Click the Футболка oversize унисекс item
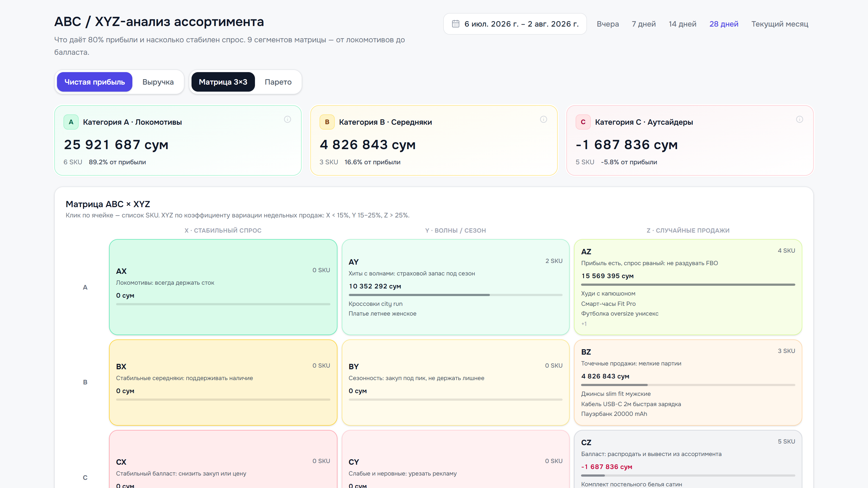The height and width of the screenshot is (488, 868). (x=620, y=314)
